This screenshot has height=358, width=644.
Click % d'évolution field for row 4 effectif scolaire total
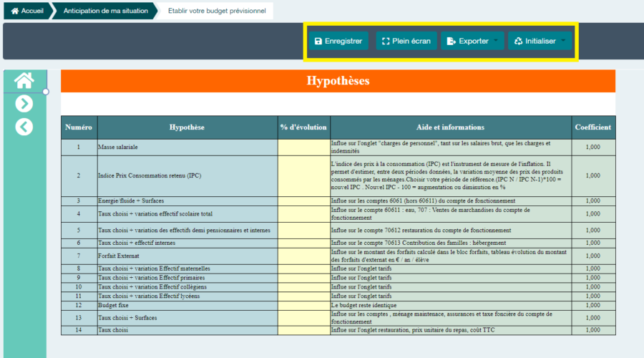coord(304,214)
